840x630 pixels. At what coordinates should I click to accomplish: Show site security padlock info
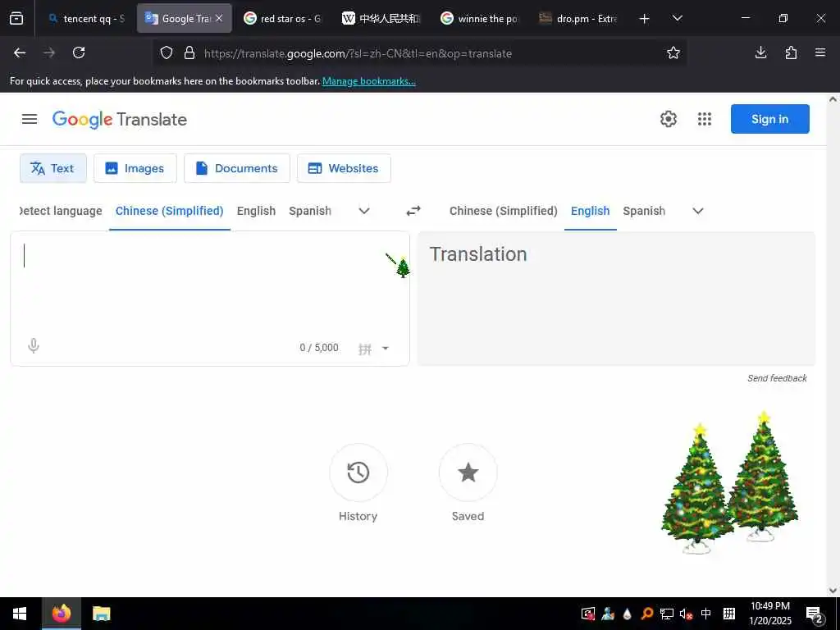click(x=189, y=52)
